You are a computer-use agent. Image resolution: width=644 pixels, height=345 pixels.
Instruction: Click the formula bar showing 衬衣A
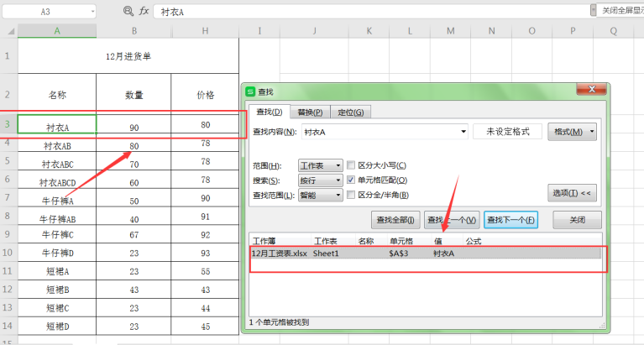[372, 12]
